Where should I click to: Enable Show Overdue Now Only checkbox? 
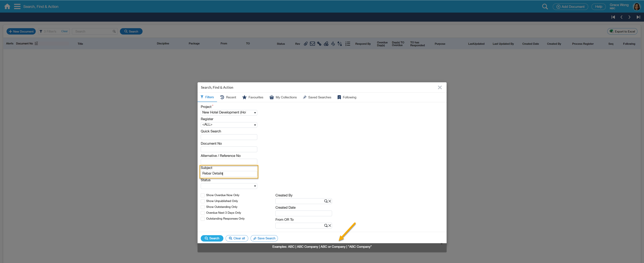(203, 195)
